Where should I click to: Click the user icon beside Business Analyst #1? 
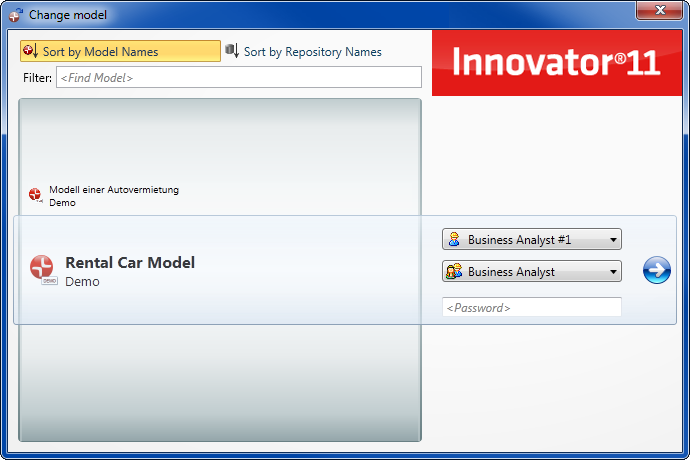[455, 240]
